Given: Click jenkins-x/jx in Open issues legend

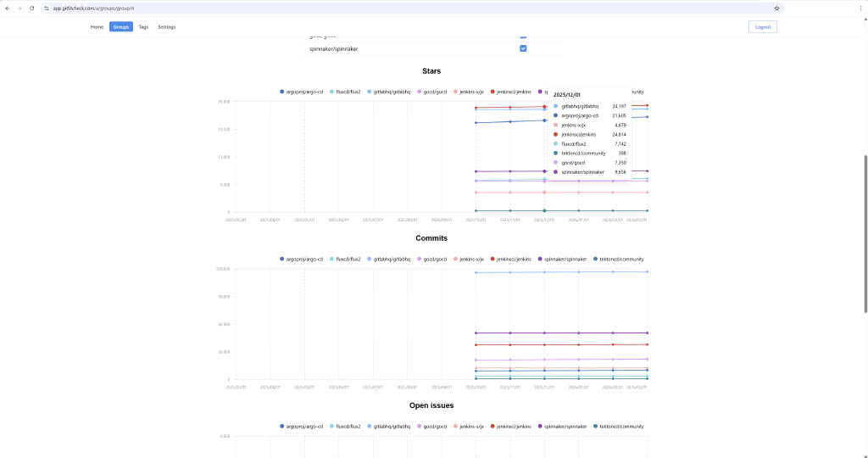Looking at the screenshot, I should tap(468, 427).
